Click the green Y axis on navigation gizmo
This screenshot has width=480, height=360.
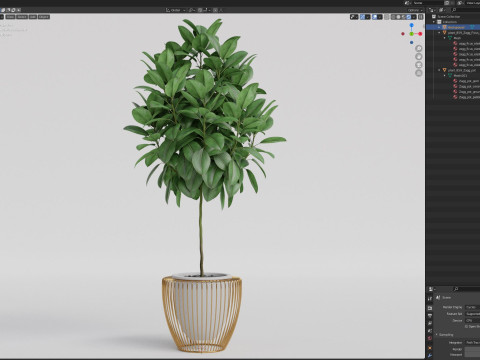pos(412,34)
